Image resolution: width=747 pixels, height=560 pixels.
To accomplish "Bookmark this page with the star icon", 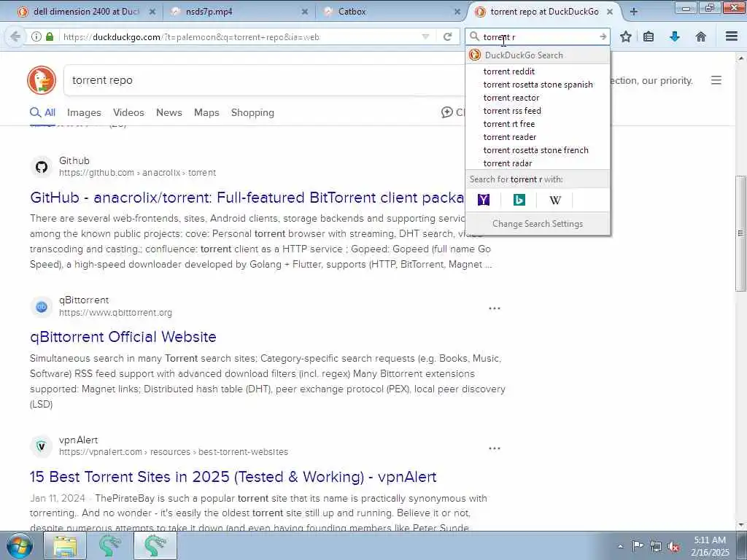I will [626, 36].
